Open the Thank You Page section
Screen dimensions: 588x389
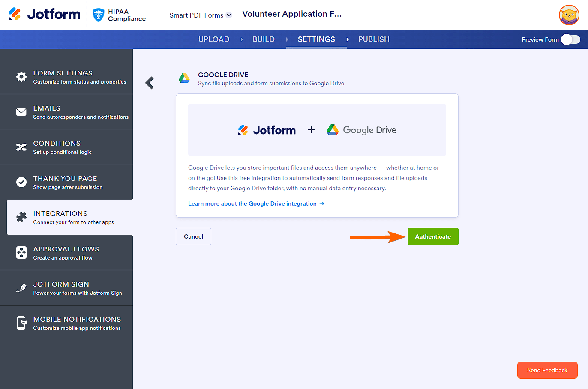point(66,182)
